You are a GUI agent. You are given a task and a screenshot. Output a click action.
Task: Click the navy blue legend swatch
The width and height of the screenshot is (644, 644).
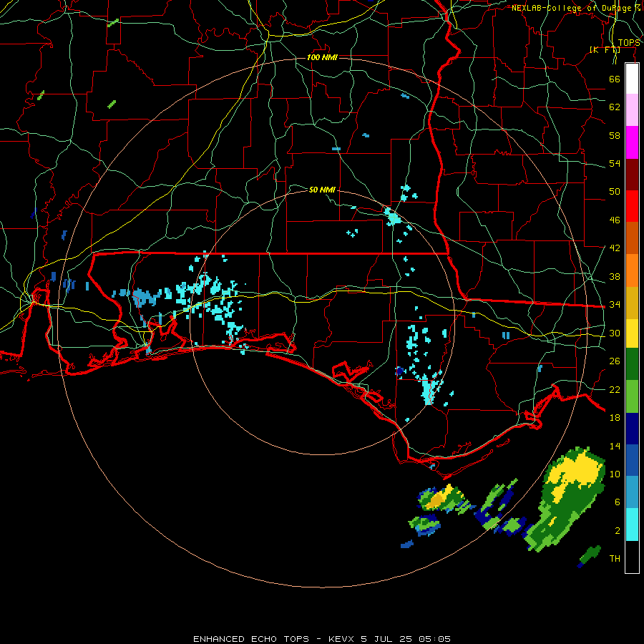point(632,429)
